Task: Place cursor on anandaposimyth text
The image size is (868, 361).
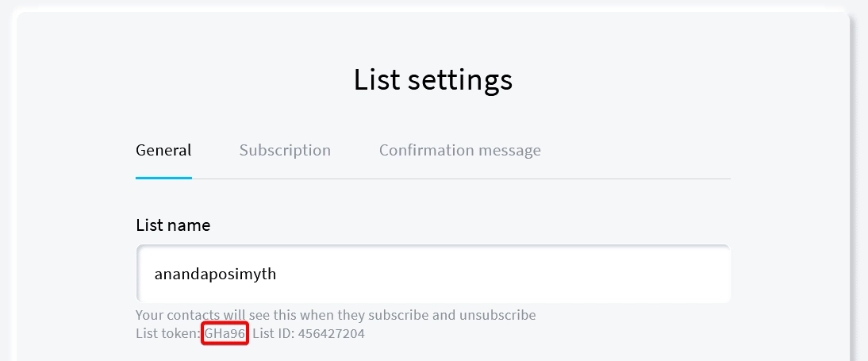Action: coord(215,275)
